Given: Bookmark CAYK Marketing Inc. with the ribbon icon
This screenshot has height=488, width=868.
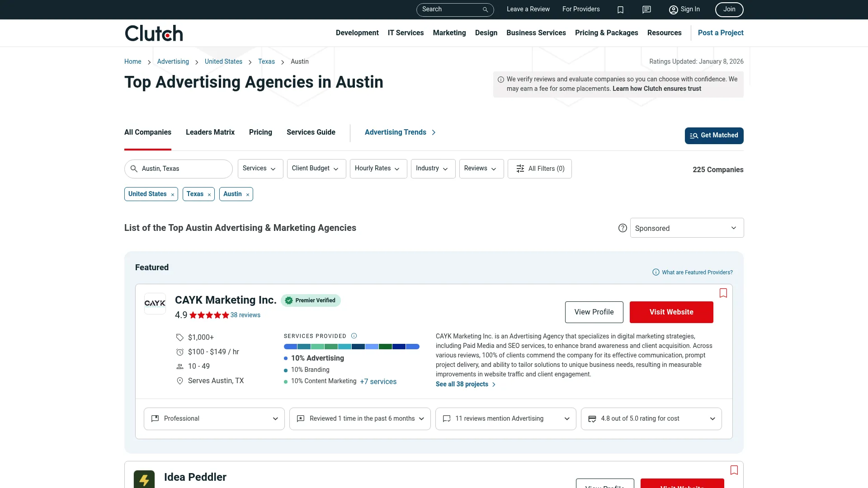Looking at the screenshot, I should pos(723,293).
